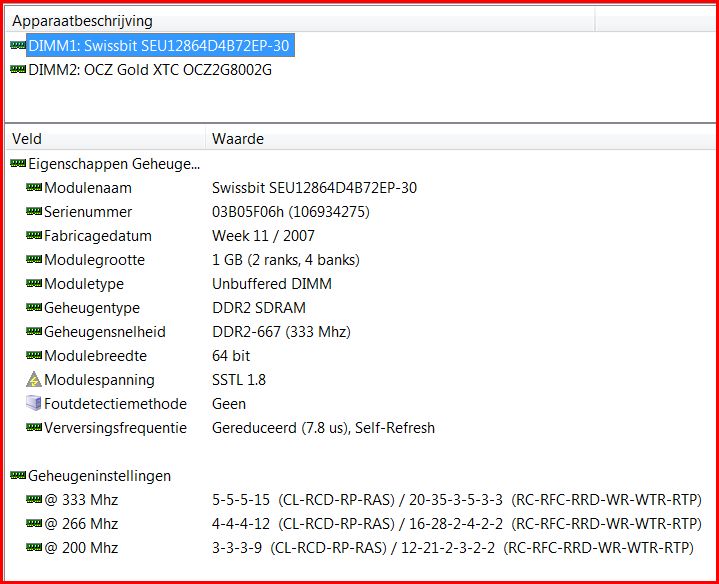This screenshot has width=719, height=584.
Task: Click the memory chip icon beside DIMM1
Action: (x=18, y=45)
